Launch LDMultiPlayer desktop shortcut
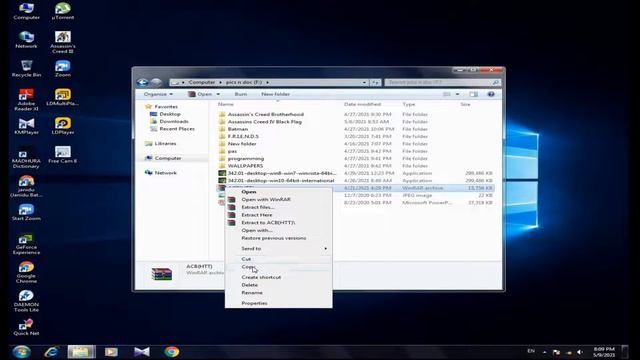The width and height of the screenshot is (640, 360). tap(63, 97)
